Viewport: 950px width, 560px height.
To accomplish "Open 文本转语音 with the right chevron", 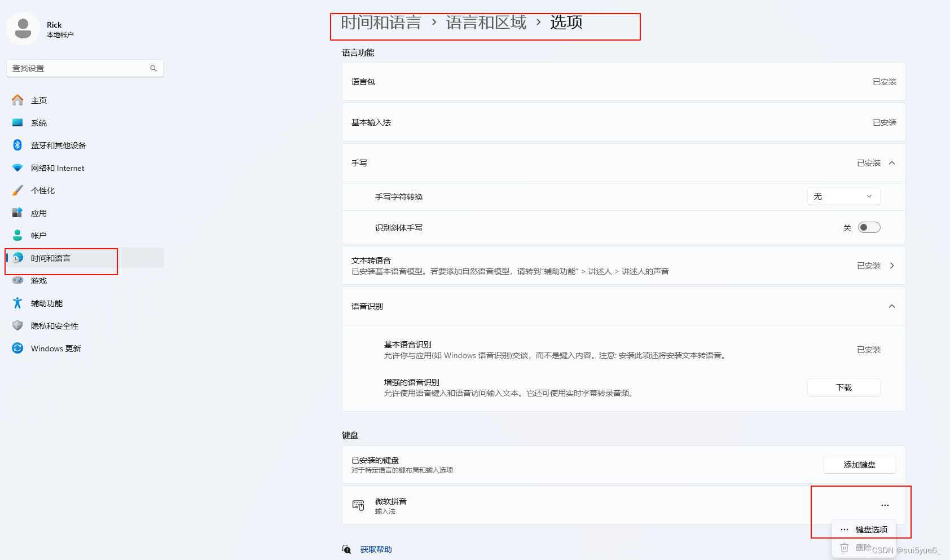I will (892, 266).
